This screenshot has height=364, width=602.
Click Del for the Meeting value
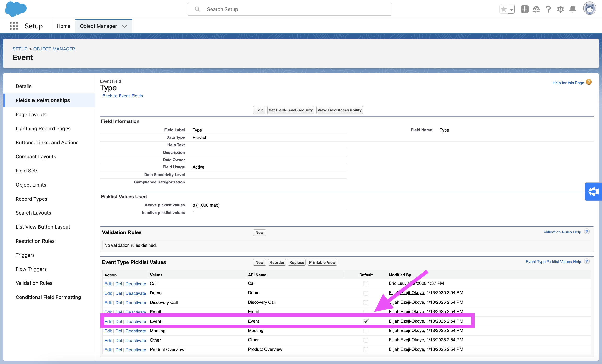coord(119,331)
